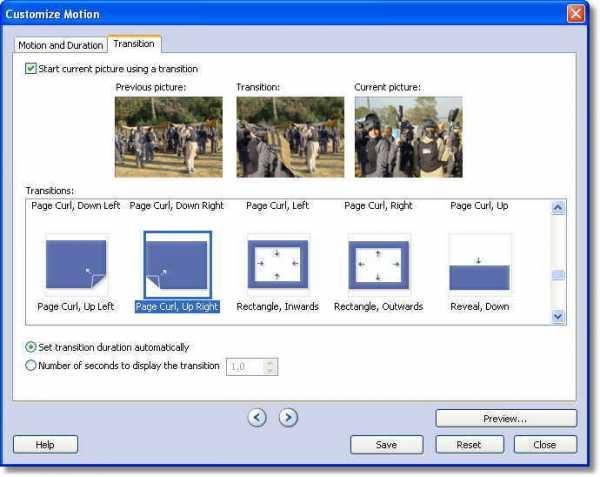The height and width of the screenshot is (477, 600).
Task: Open the Transition tab
Action: pos(134,45)
